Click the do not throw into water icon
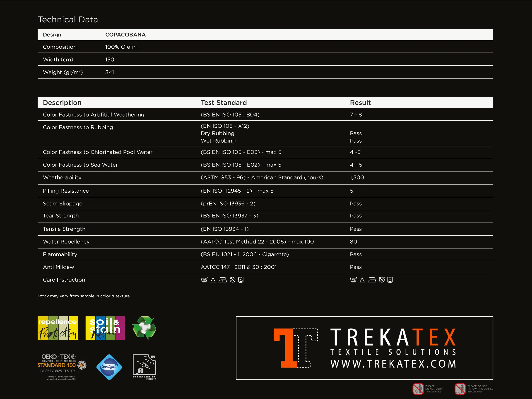Image resolution: width=532 pixels, height=399 pixels. click(x=460, y=389)
